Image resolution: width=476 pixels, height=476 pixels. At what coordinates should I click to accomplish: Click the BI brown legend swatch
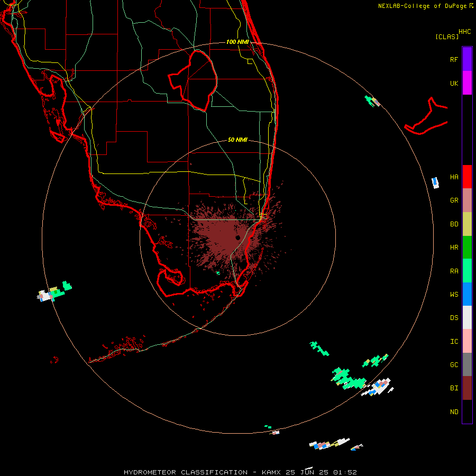coord(467,388)
